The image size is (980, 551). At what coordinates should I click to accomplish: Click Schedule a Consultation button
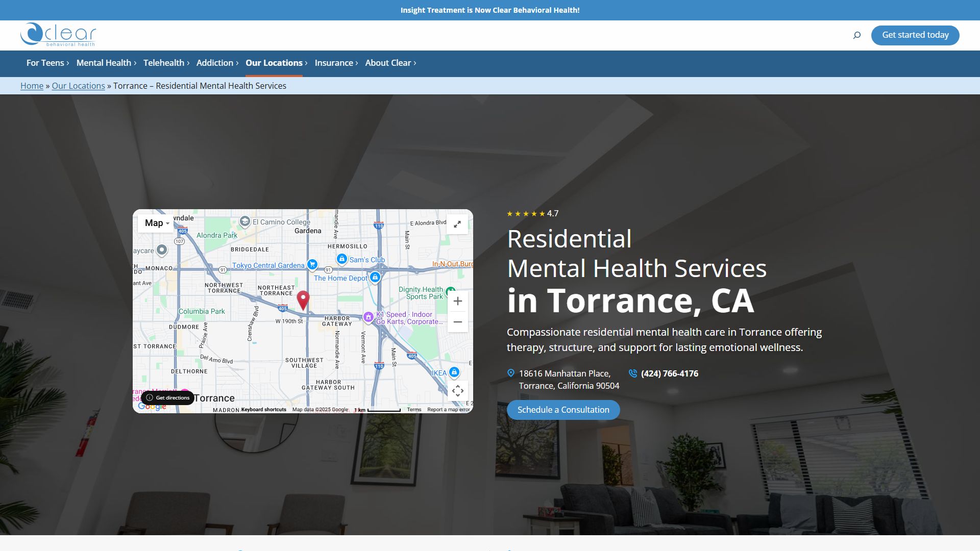point(563,410)
